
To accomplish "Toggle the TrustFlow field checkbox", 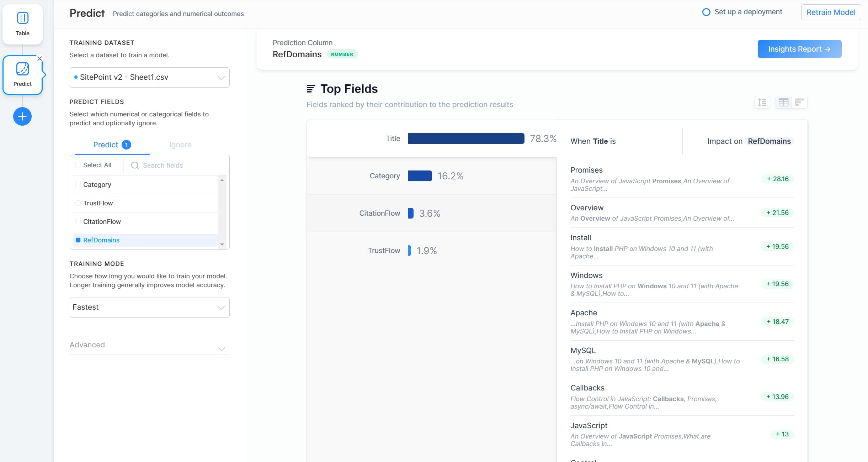I will [78, 203].
